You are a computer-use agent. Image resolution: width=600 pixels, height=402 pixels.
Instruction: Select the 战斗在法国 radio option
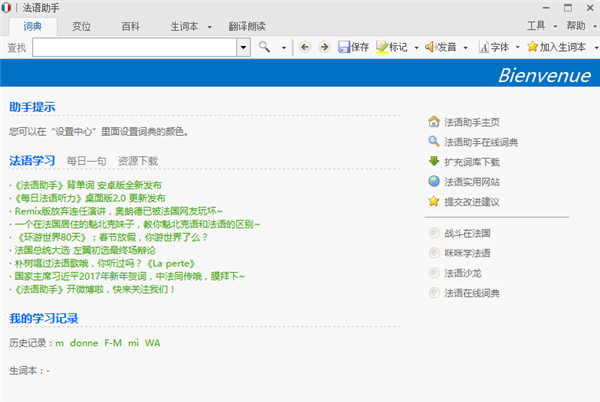click(433, 233)
